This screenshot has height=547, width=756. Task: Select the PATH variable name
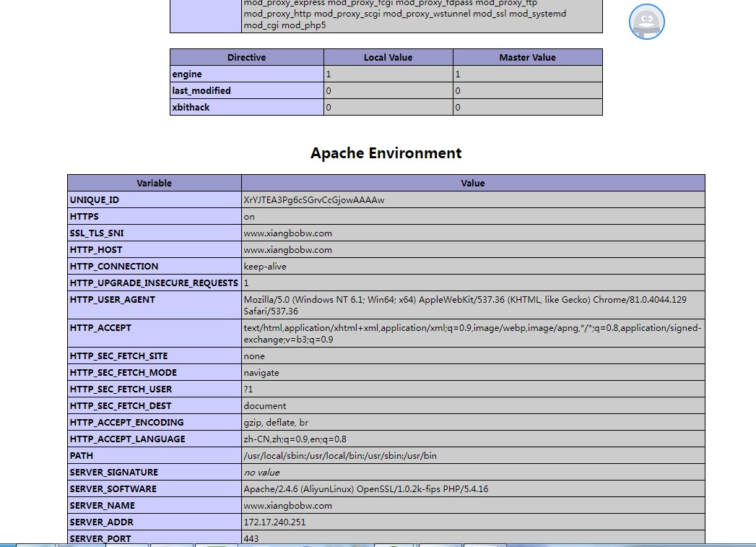point(82,456)
